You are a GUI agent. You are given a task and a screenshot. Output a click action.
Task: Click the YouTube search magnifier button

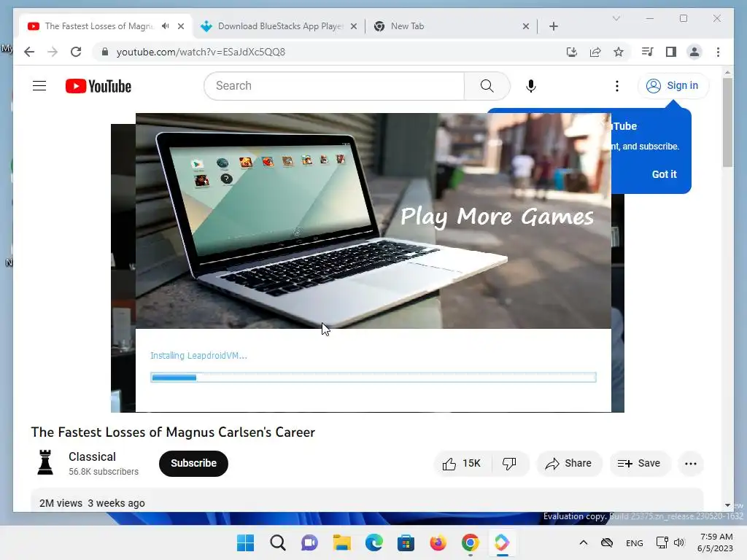487,86
